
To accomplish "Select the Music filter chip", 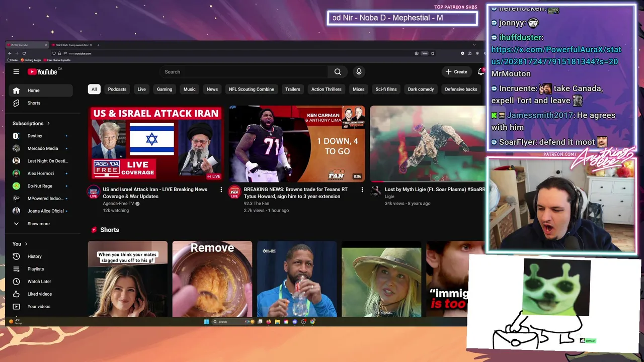I will point(190,89).
